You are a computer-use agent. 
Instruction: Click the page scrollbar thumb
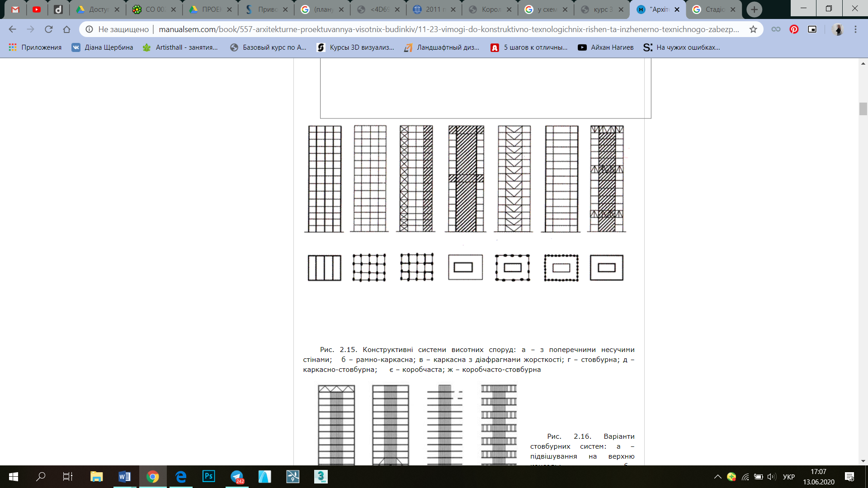pyautogui.click(x=863, y=109)
